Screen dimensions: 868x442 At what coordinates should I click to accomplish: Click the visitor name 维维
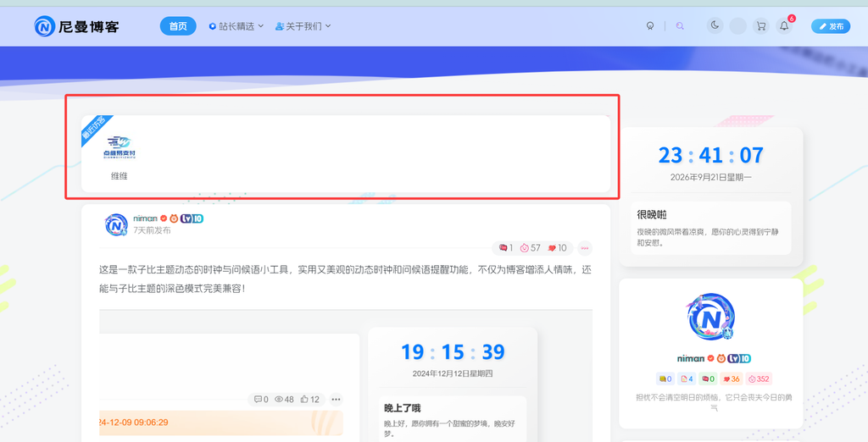[x=119, y=176]
